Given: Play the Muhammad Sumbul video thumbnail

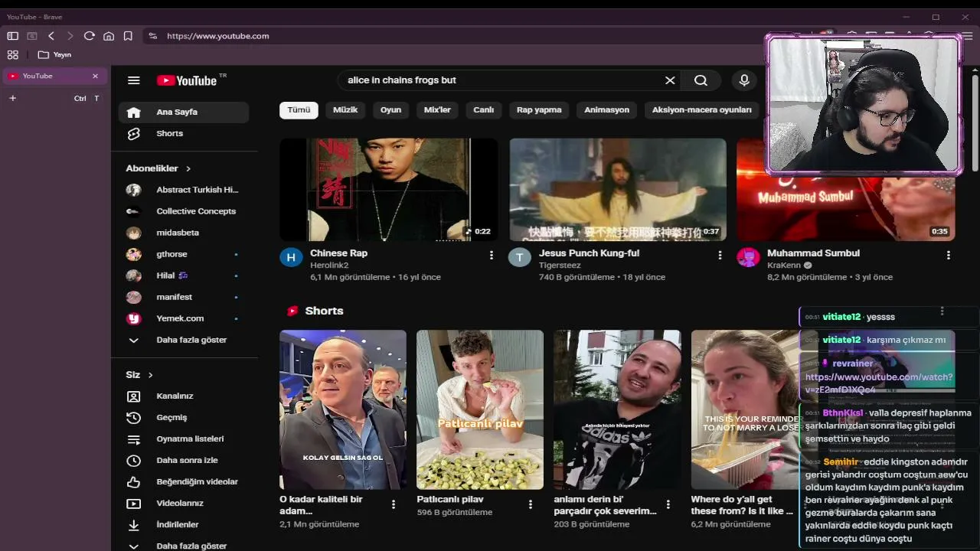Looking at the screenshot, I should tap(845, 190).
